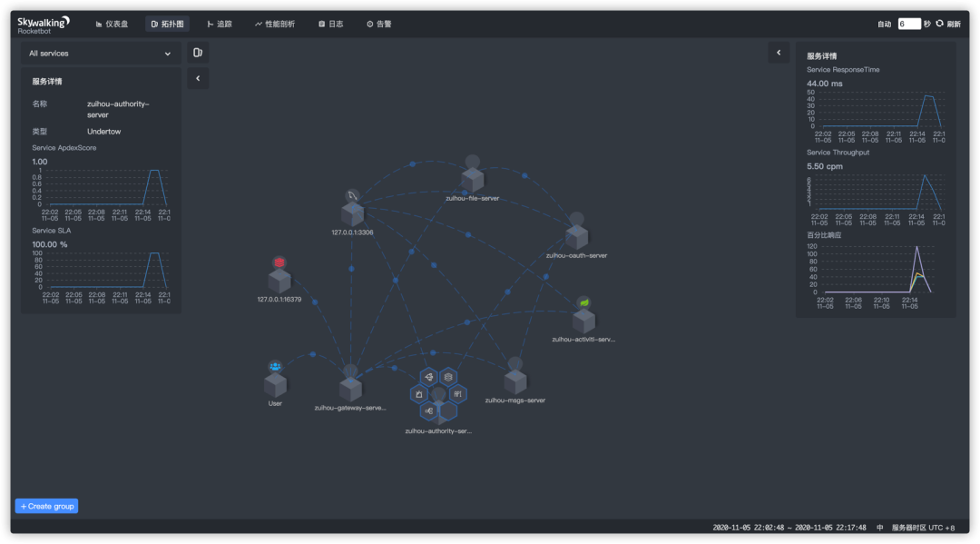Open the 告警 alarm tab
980x544 pixels.
(x=379, y=24)
